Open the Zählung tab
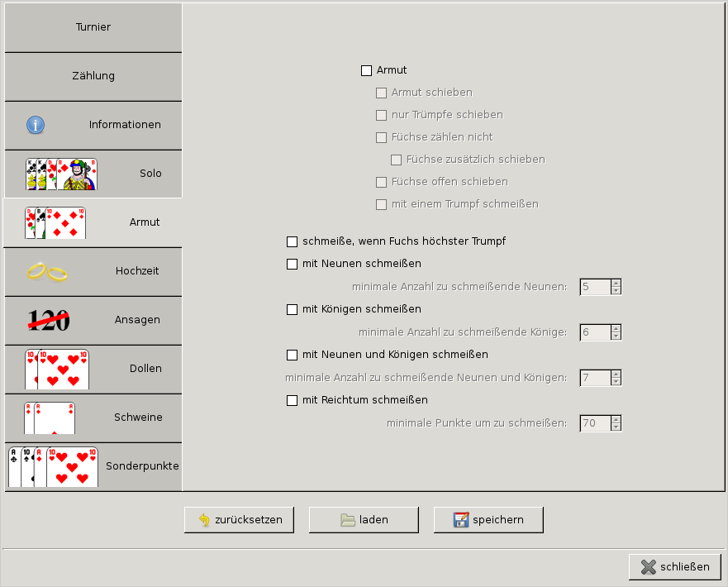Image resolution: width=728 pixels, height=587 pixels. coord(93,76)
